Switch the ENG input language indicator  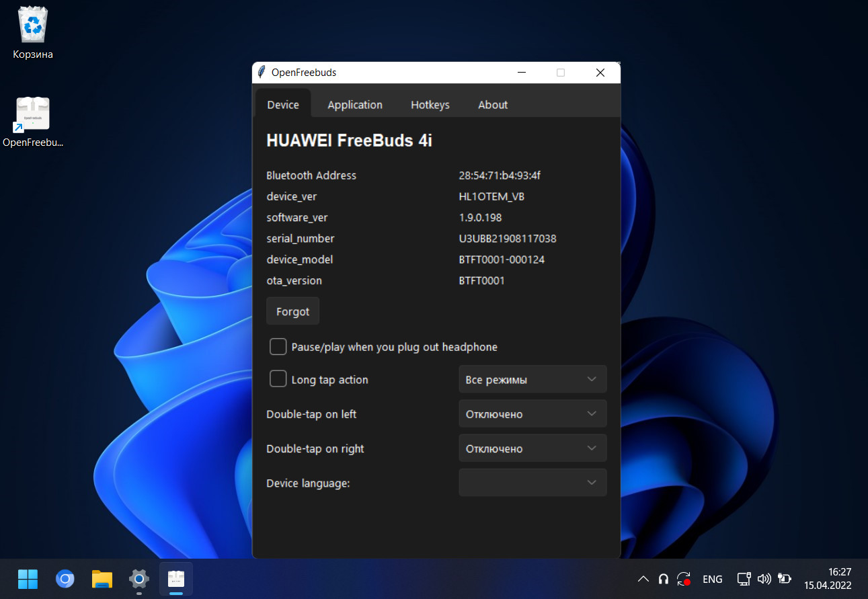click(x=713, y=579)
